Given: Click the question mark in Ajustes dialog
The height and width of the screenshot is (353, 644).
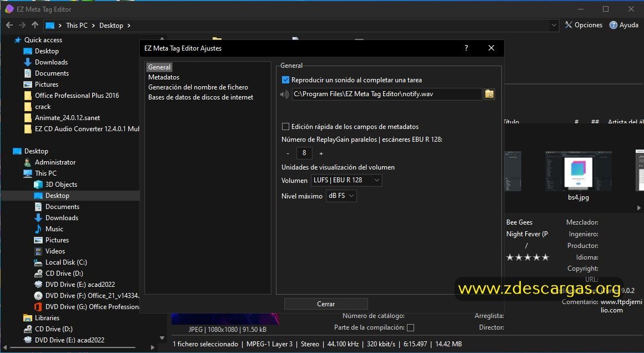Looking at the screenshot, I should tap(466, 48).
